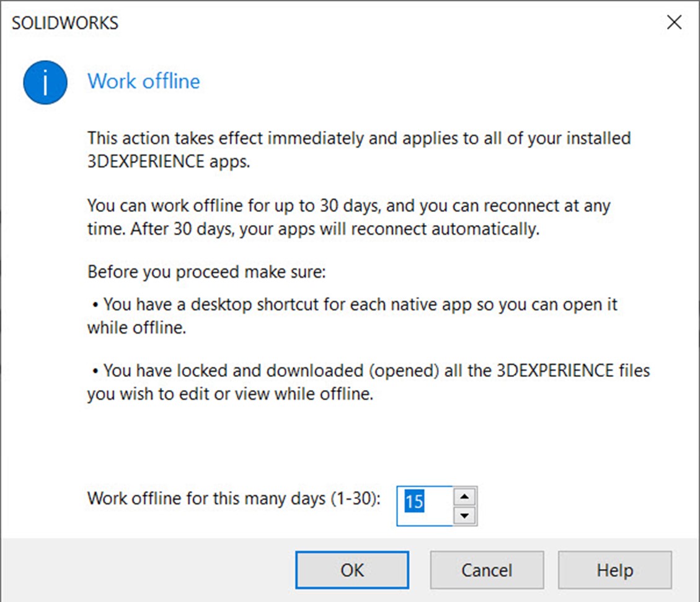Focus the offline days number field
700x602 pixels.
(x=425, y=506)
